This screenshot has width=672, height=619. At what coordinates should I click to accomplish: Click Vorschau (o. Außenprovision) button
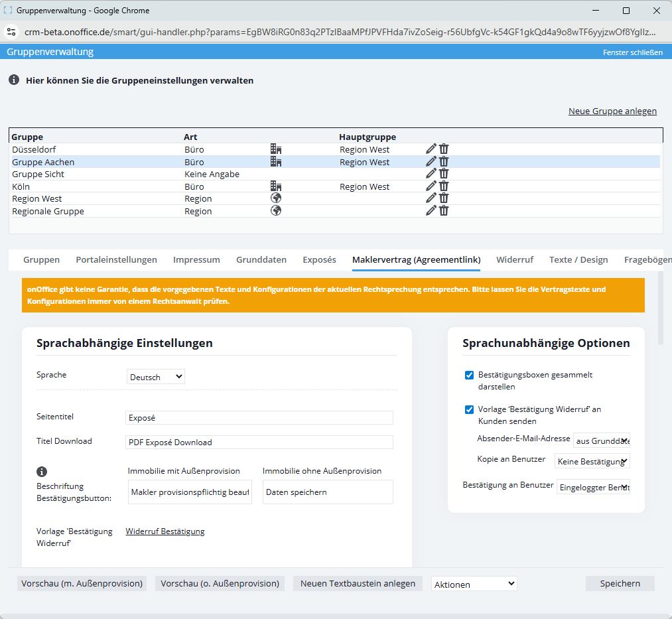220,583
